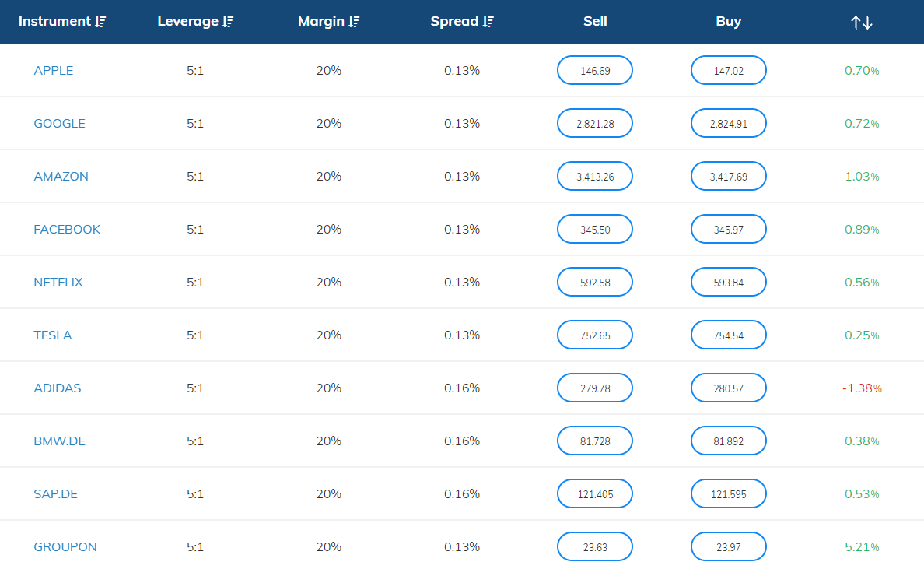Sell ADIDAS at 279.78
Screen dimensions: 924x569
tap(595, 388)
